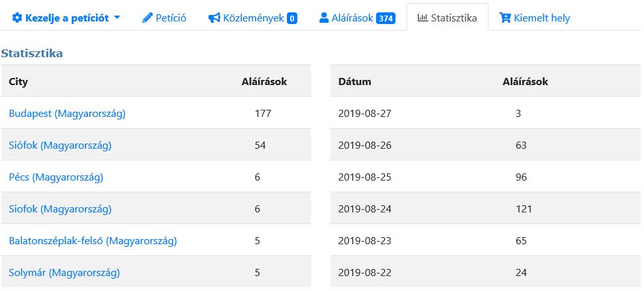Expand the Kezelje a petíciót dropdown arrow
The image size is (644, 291).
116,18
